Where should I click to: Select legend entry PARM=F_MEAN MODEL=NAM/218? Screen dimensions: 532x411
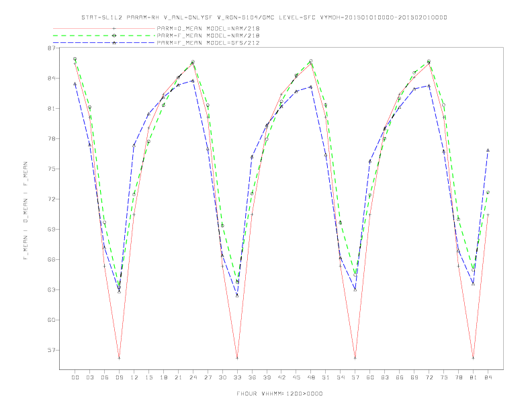208,36
